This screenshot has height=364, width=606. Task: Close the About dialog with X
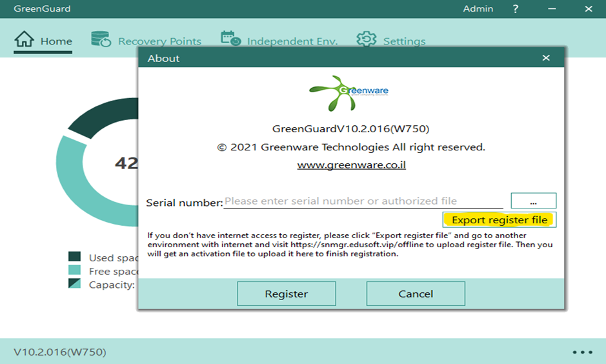point(546,58)
